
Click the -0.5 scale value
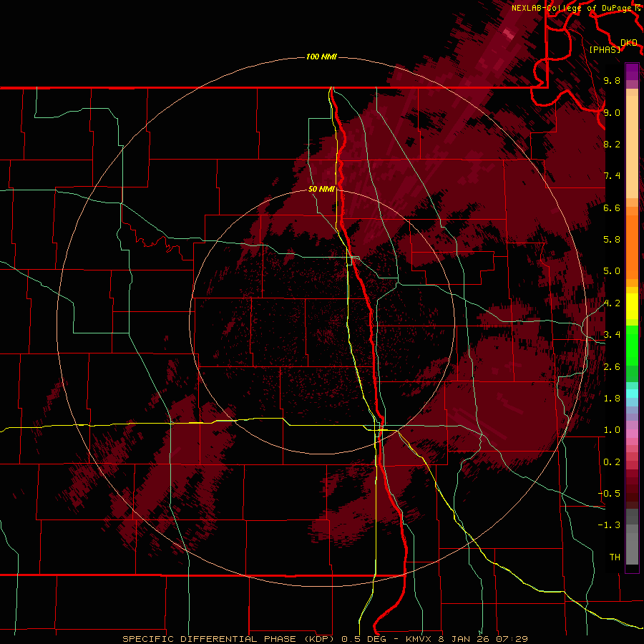coord(609,494)
